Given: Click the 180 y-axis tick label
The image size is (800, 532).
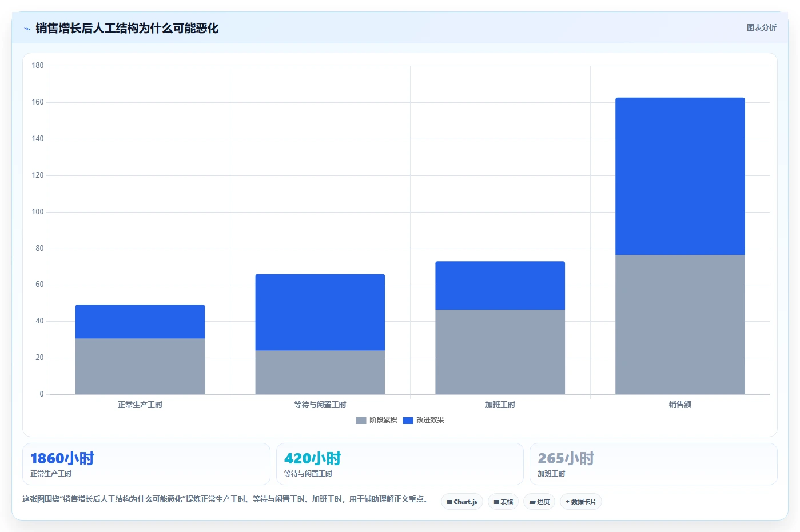Looking at the screenshot, I should click(x=38, y=66).
